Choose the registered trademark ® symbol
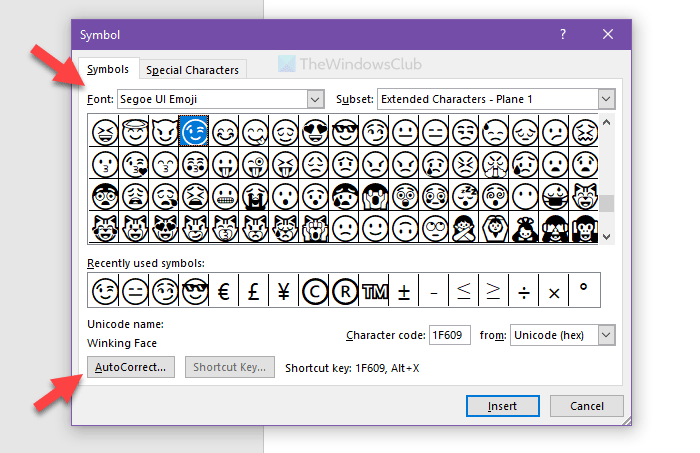Screen dimensions: 700x453 tap(343, 291)
